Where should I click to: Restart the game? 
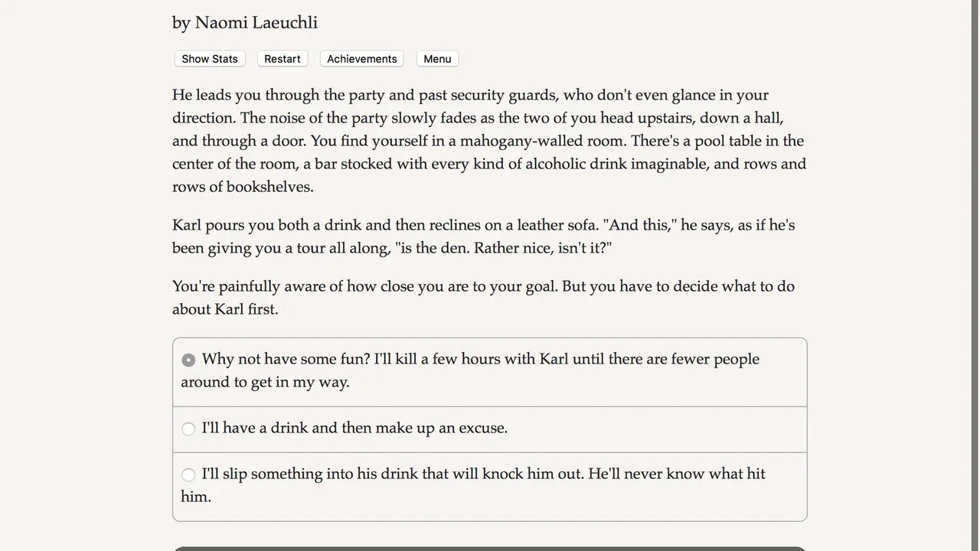(282, 59)
